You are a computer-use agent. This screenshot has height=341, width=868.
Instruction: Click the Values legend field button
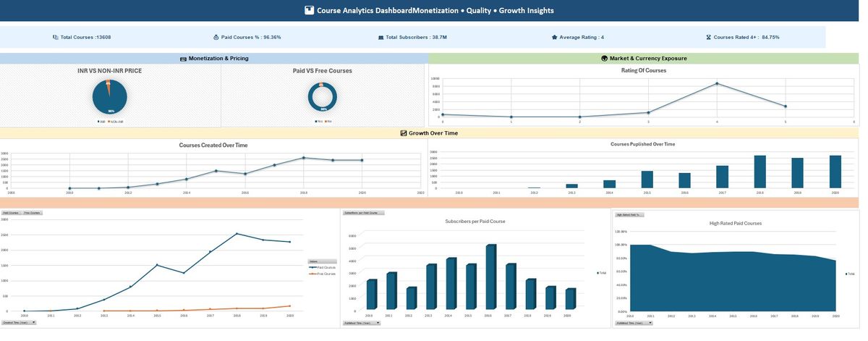(x=322, y=261)
